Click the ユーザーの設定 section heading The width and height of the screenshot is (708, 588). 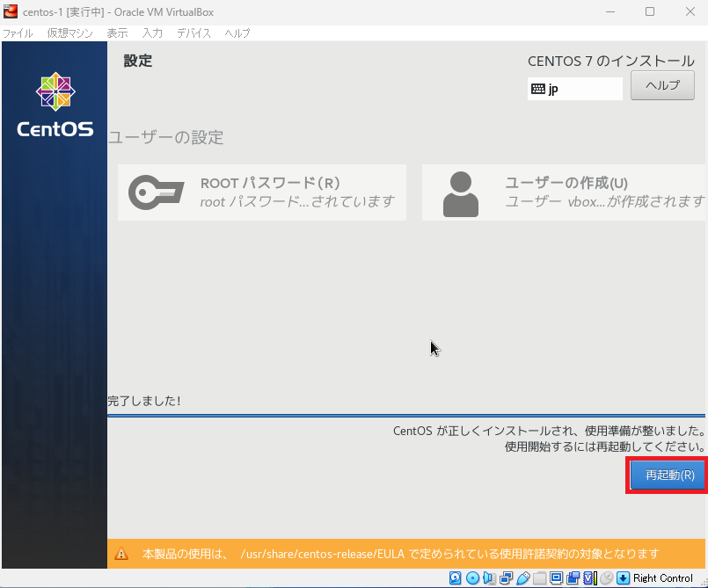click(x=165, y=137)
